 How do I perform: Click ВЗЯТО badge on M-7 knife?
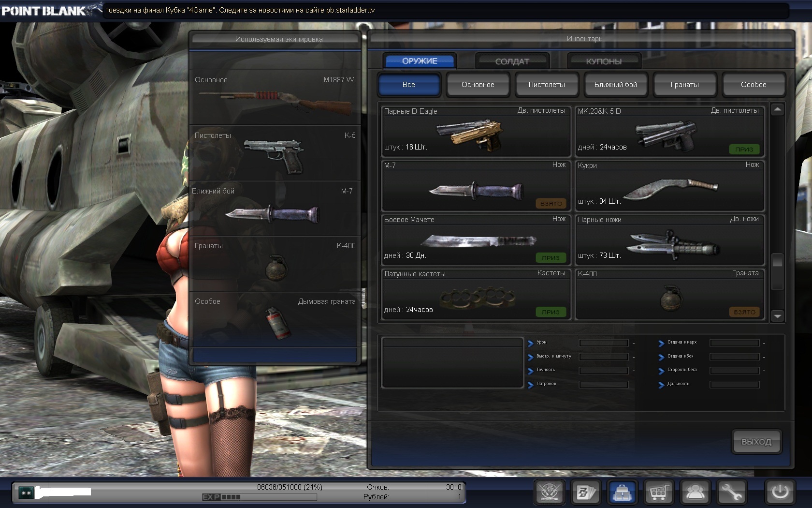tap(551, 204)
